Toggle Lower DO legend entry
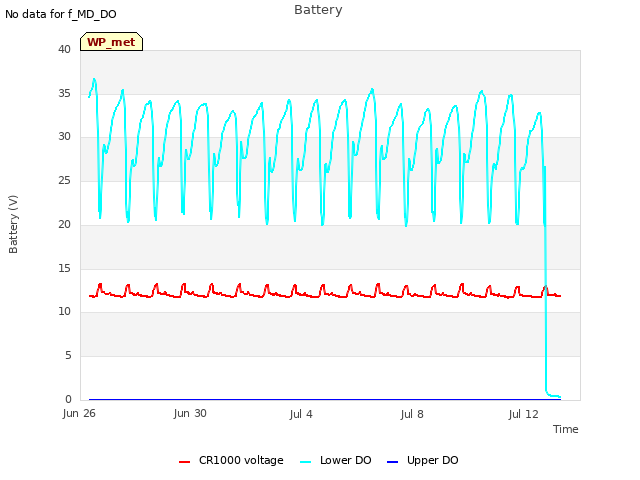 click(336, 460)
